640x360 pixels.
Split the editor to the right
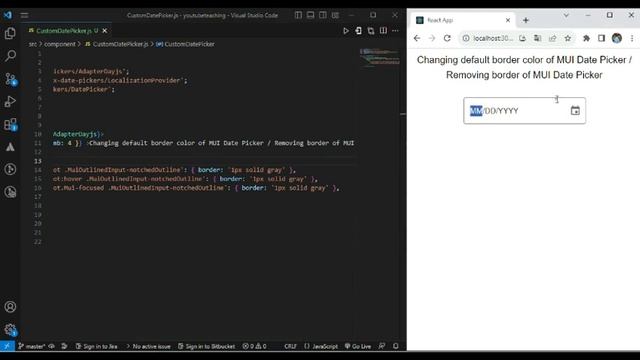(383, 31)
